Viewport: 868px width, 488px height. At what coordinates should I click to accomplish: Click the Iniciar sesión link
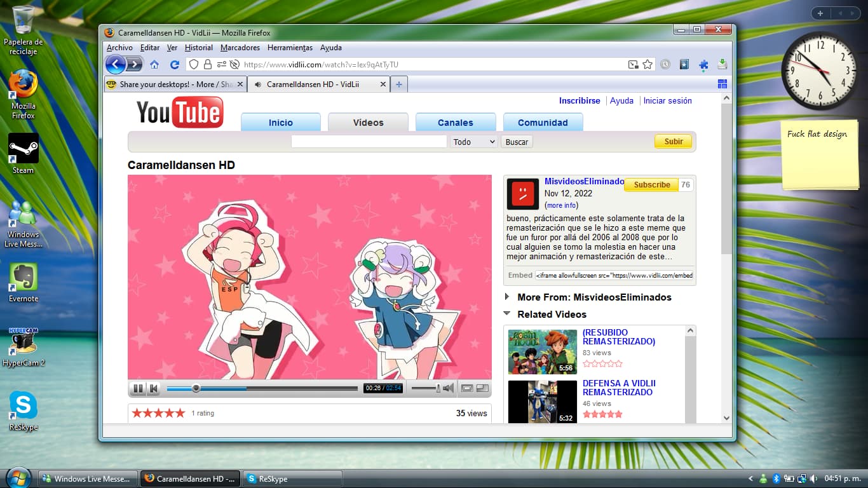click(668, 100)
